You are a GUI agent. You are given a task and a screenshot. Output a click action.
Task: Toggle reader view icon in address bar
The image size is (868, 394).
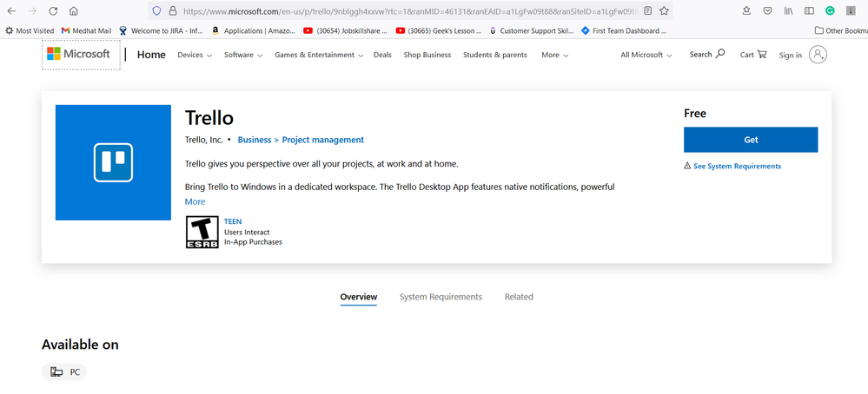(647, 10)
